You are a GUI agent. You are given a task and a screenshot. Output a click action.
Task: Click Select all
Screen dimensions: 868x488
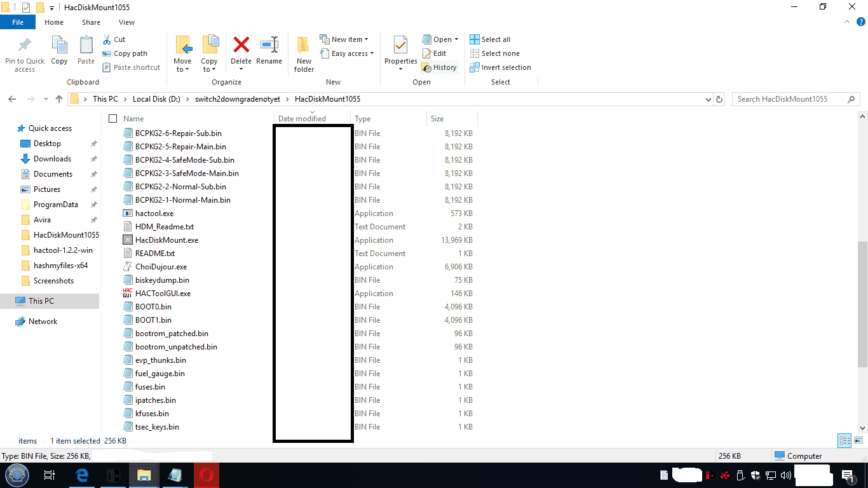tap(490, 39)
